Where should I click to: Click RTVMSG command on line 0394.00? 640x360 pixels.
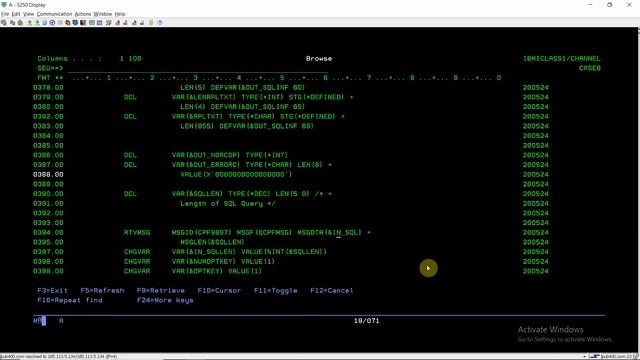click(x=137, y=233)
